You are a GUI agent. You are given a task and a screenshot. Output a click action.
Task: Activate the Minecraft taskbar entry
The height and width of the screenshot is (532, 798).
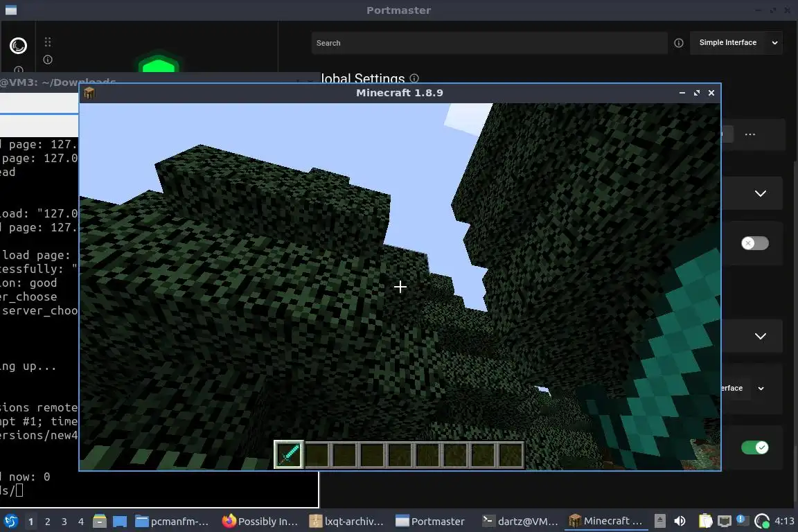coord(606,522)
